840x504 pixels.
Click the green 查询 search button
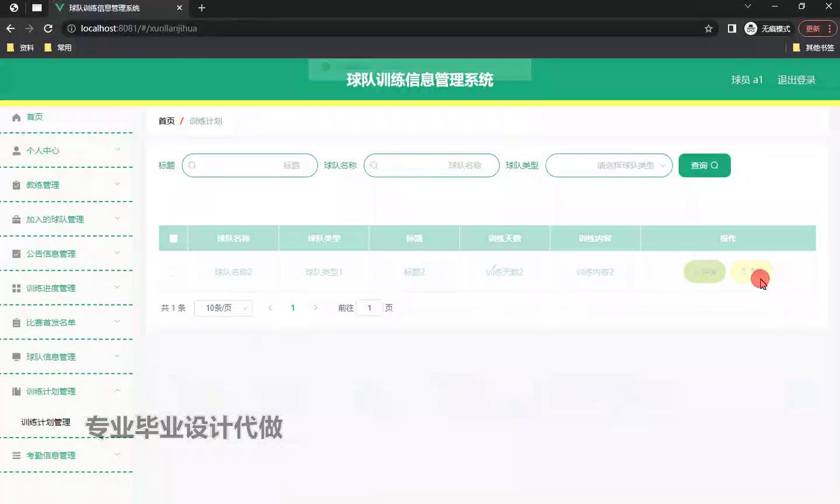pyautogui.click(x=704, y=166)
